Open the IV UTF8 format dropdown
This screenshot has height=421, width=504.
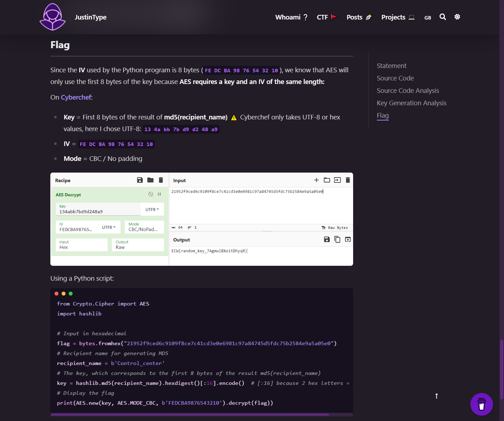[109, 227]
